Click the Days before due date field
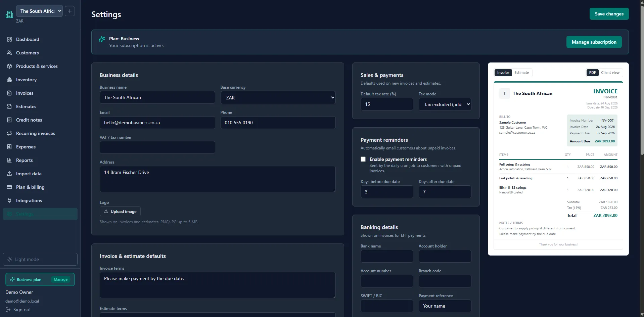This screenshot has height=317, width=644. coord(387,192)
